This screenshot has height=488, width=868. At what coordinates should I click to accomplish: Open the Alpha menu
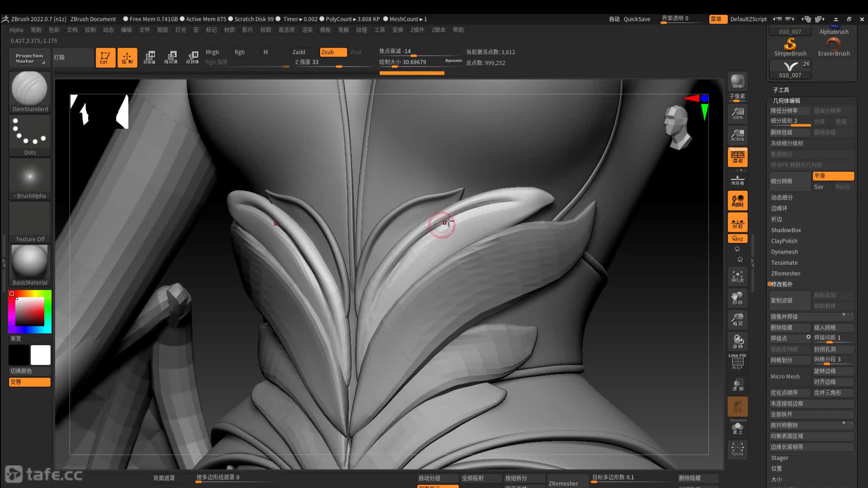click(16, 30)
